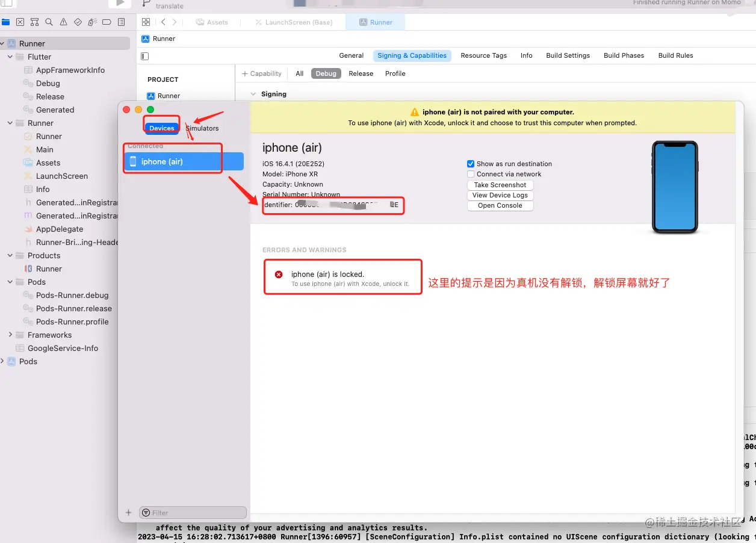Select the All configurations filter
The image size is (756, 543).
pyautogui.click(x=300, y=73)
